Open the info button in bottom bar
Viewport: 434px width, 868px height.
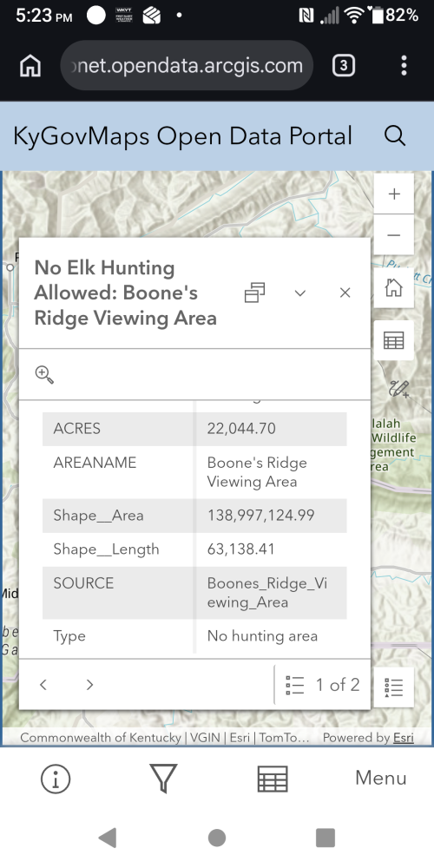tap(56, 779)
